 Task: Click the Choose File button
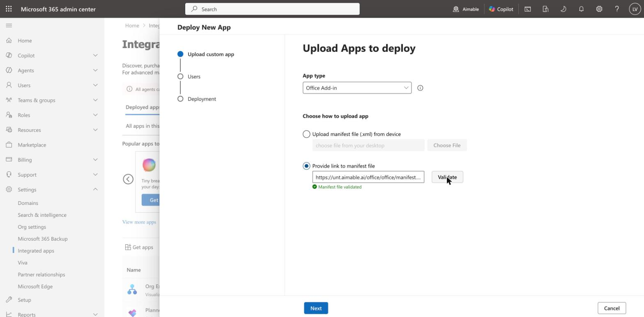tap(447, 145)
